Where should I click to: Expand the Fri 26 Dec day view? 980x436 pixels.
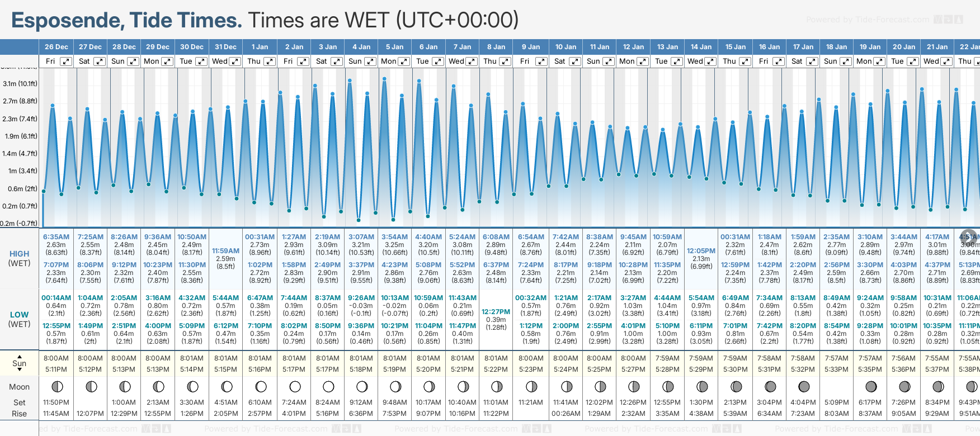[66, 61]
